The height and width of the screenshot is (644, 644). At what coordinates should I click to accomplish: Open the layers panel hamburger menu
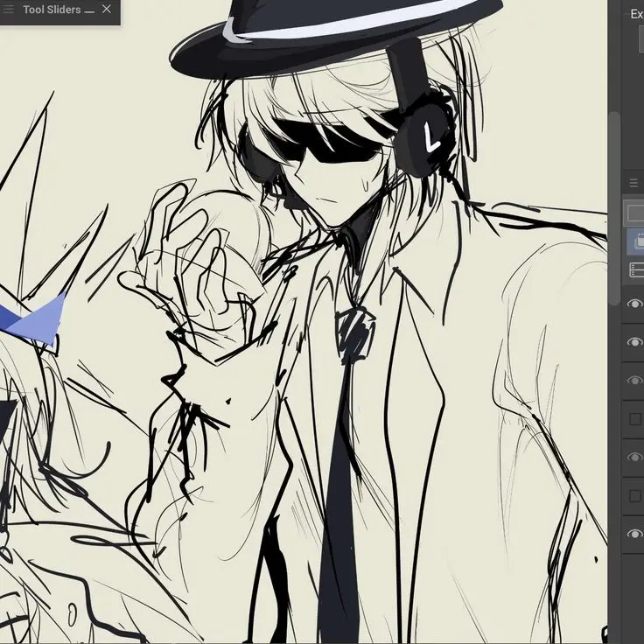(x=635, y=182)
